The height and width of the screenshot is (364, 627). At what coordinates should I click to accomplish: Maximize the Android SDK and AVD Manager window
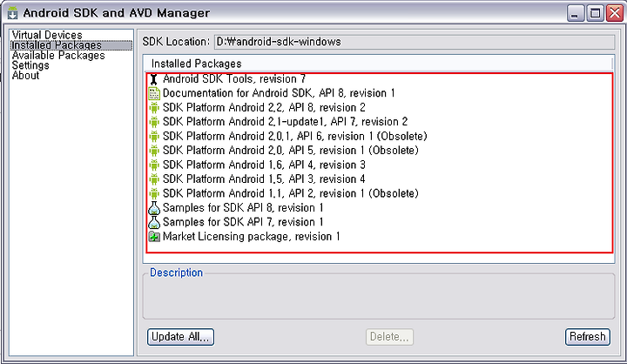(595, 14)
